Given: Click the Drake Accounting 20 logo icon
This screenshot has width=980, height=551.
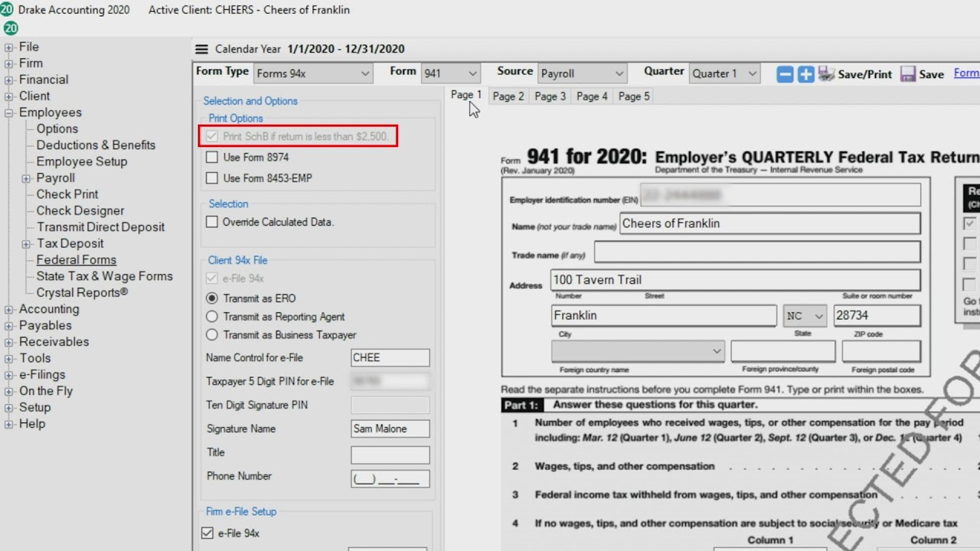Looking at the screenshot, I should pyautogui.click(x=7, y=10).
